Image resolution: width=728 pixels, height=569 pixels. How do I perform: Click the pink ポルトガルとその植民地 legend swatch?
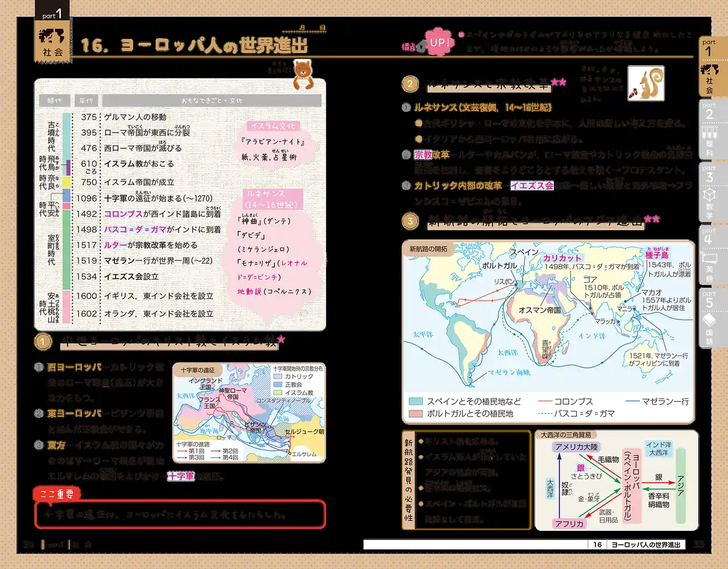416,414
